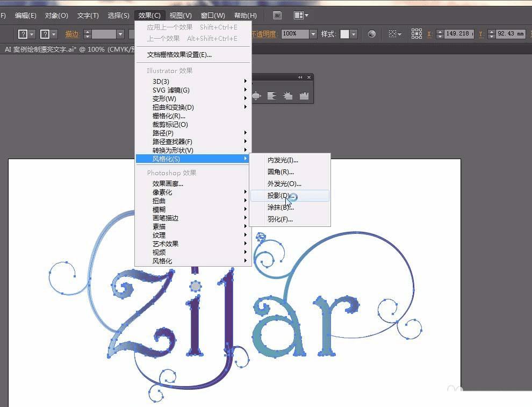Click the opacity 100% input field
This screenshot has height=407, width=532.
click(x=294, y=34)
